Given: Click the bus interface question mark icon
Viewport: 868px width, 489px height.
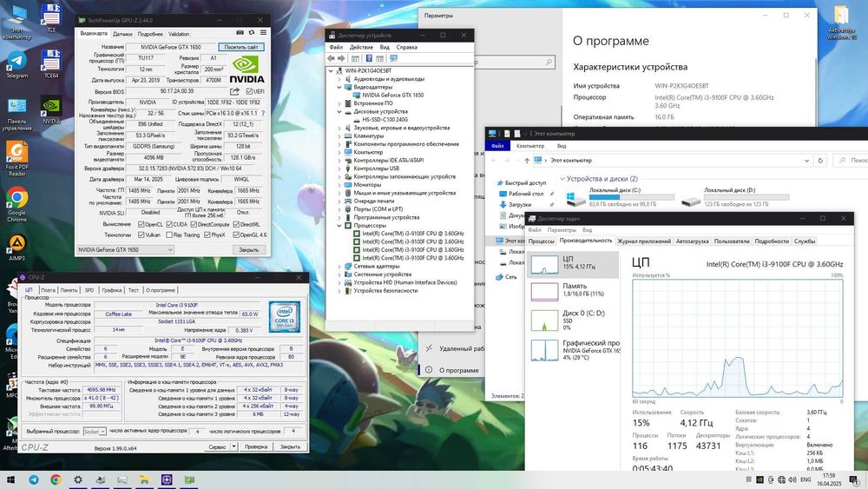Looking at the screenshot, I should (263, 113).
